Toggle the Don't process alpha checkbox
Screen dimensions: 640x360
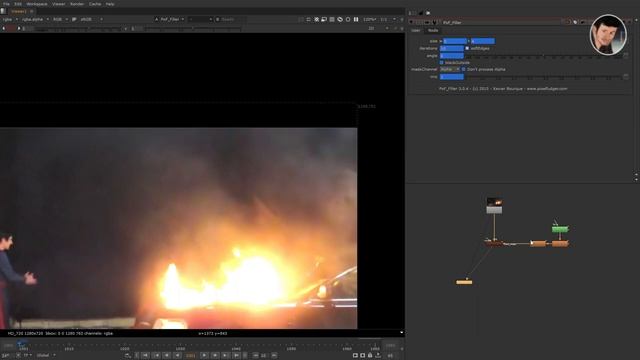[x=464, y=69]
